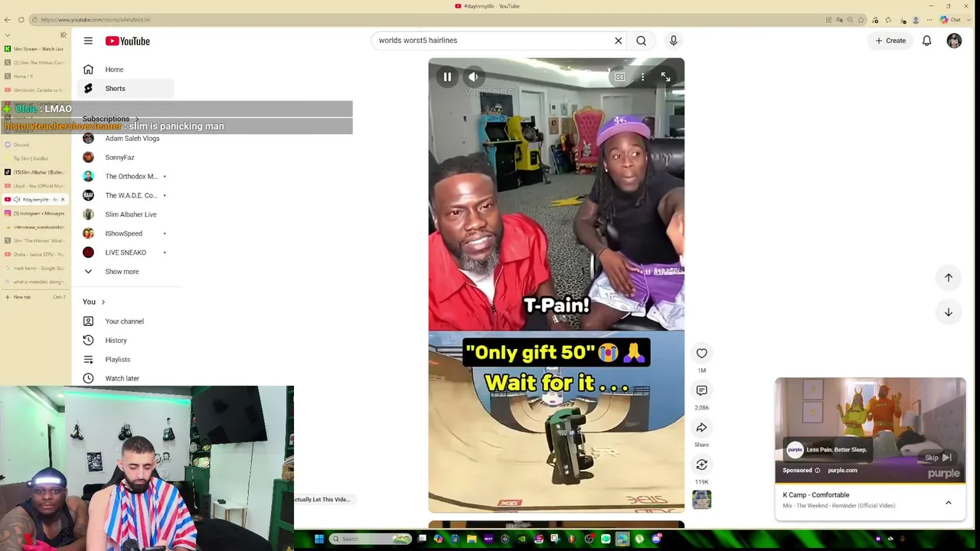Image resolution: width=980 pixels, height=551 pixels.
Task: Open a New tab in vertical tabs
Action: [35, 297]
